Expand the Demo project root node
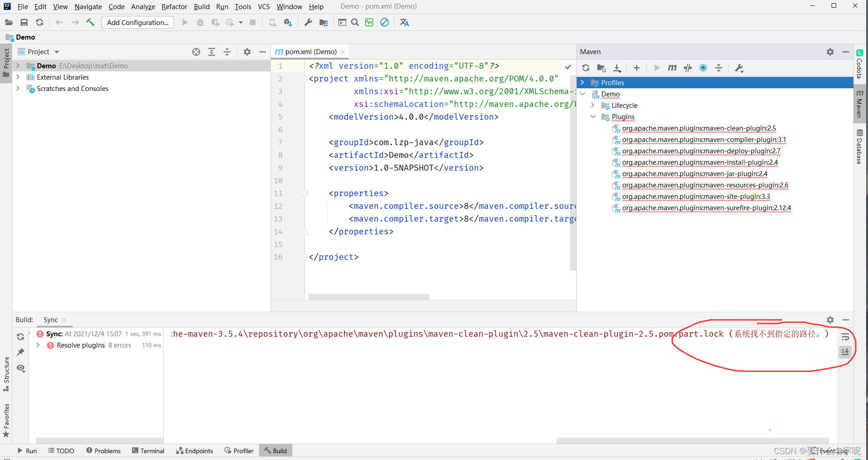This screenshot has width=868, height=460. pos(18,66)
